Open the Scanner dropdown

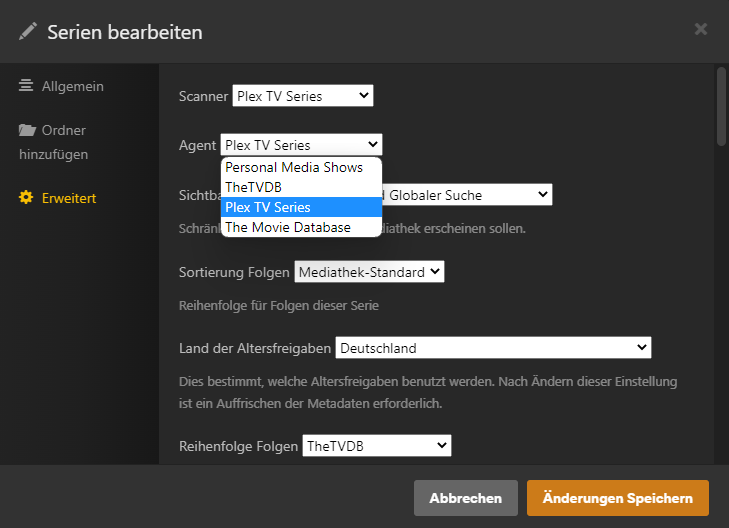(303, 96)
